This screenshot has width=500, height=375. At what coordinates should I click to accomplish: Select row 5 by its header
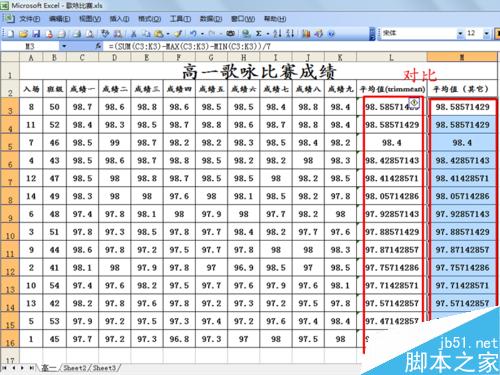10,143
